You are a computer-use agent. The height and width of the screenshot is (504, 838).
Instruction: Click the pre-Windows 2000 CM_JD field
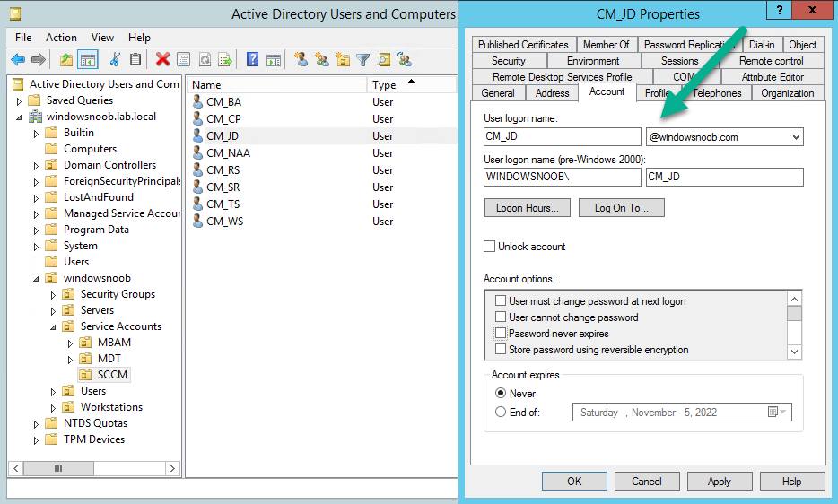[724, 177]
